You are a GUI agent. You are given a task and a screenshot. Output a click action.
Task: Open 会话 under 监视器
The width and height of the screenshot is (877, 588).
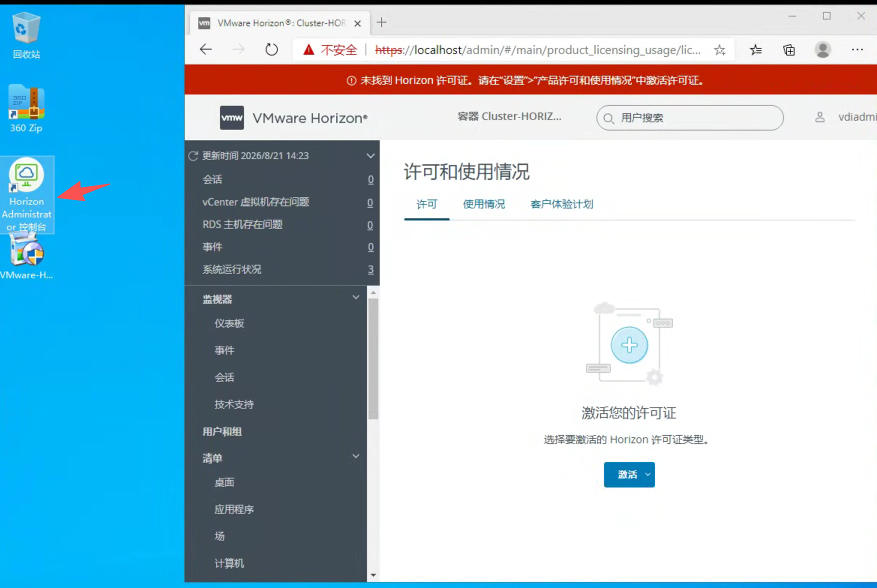click(224, 377)
